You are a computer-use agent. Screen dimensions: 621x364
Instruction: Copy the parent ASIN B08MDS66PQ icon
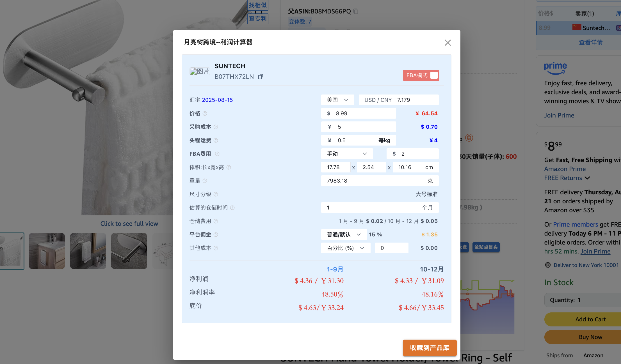[356, 11]
